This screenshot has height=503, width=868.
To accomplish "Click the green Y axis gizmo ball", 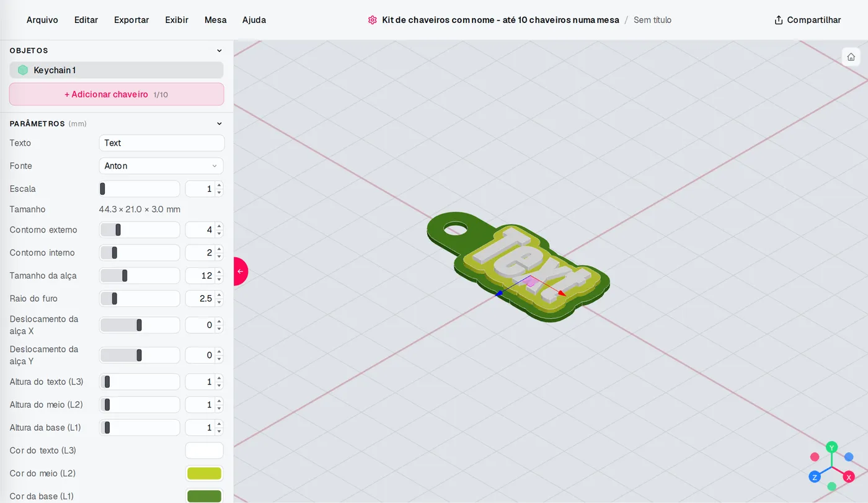I will click(x=832, y=447).
